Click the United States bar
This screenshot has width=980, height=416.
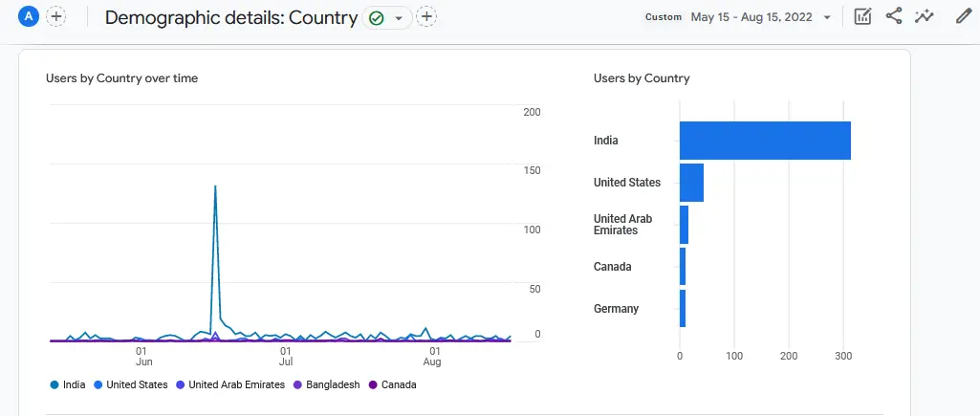(x=692, y=183)
